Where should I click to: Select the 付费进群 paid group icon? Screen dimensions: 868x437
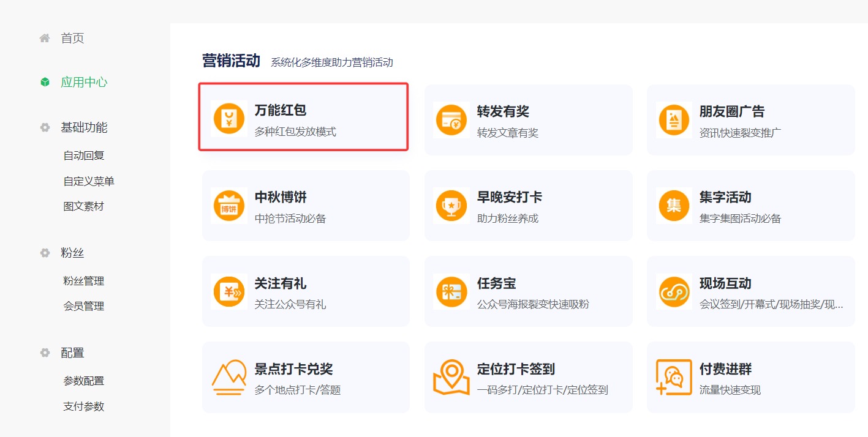coord(673,376)
